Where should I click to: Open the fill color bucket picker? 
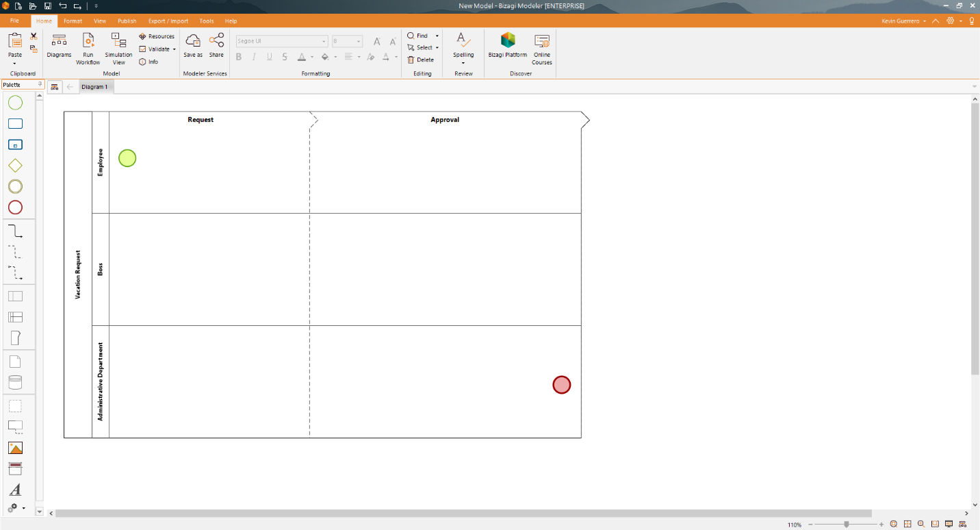pyautogui.click(x=325, y=57)
